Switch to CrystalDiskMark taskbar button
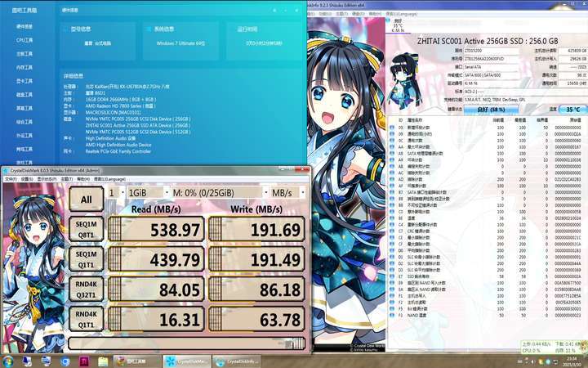 point(187,361)
